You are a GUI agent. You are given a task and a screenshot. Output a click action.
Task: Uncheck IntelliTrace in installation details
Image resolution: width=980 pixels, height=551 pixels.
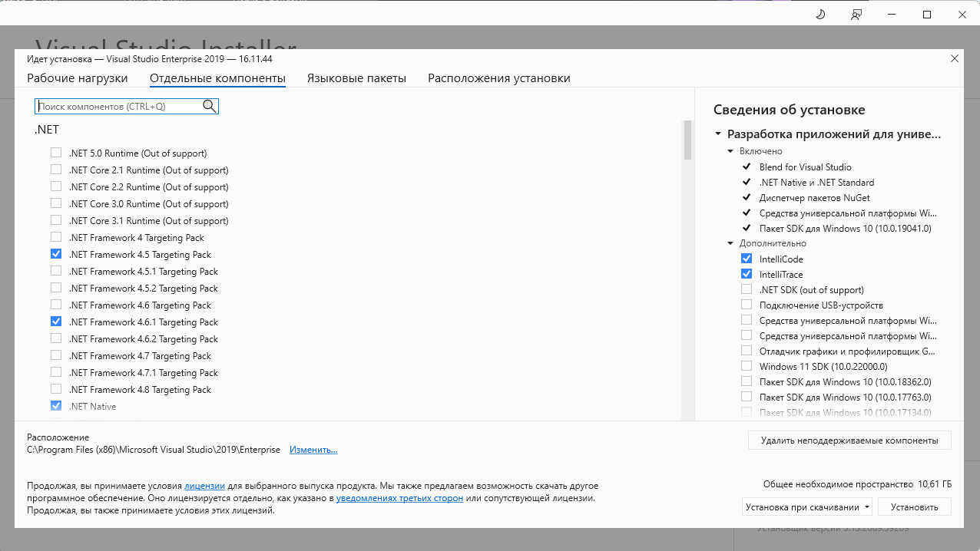coord(747,274)
